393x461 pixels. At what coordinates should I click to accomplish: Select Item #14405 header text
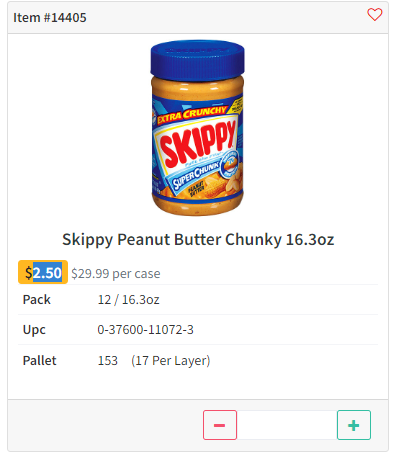click(x=50, y=18)
